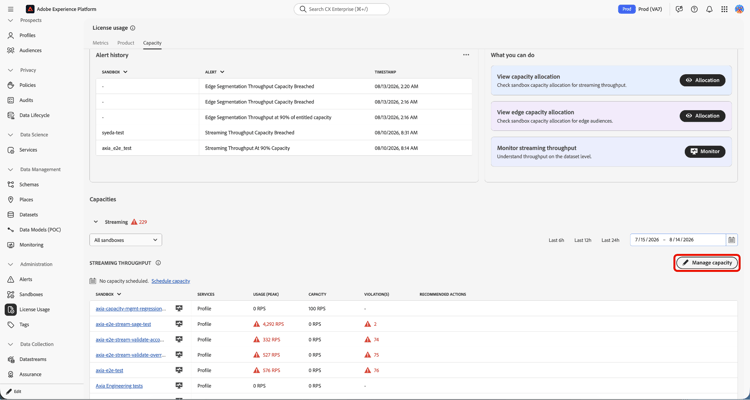Collapse the Administration sidebar section
Viewport: 750px width, 400px height.
coord(11,264)
